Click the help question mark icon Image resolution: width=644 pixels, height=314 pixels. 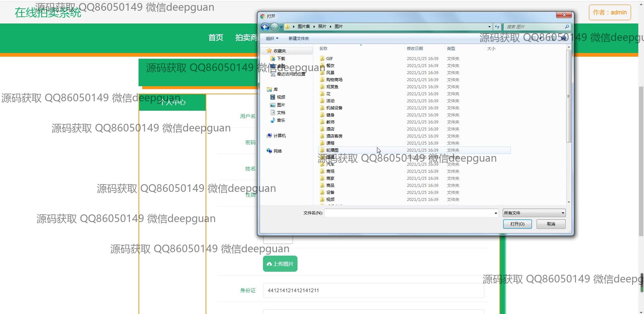point(564,38)
